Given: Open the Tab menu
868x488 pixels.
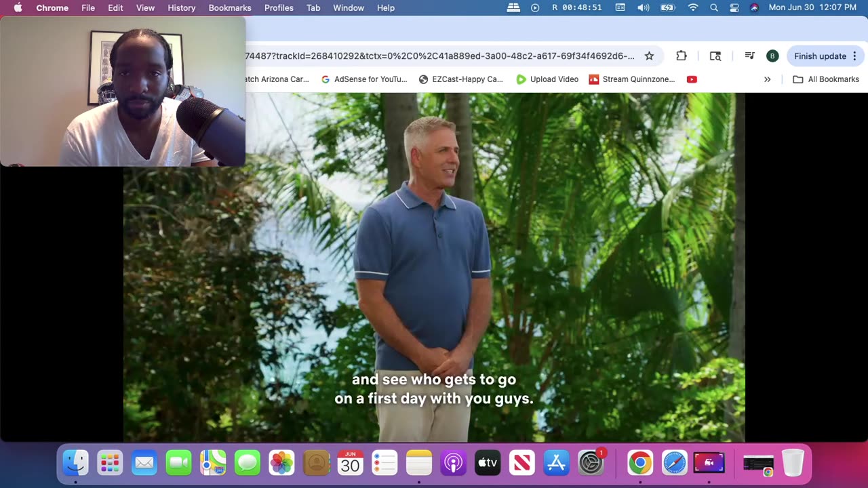Looking at the screenshot, I should (x=313, y=7).
